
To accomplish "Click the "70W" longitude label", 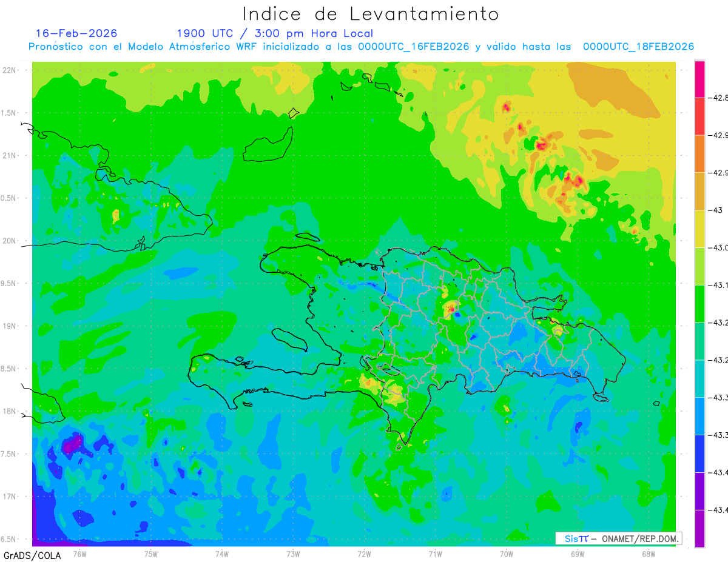I will point(506,553).
